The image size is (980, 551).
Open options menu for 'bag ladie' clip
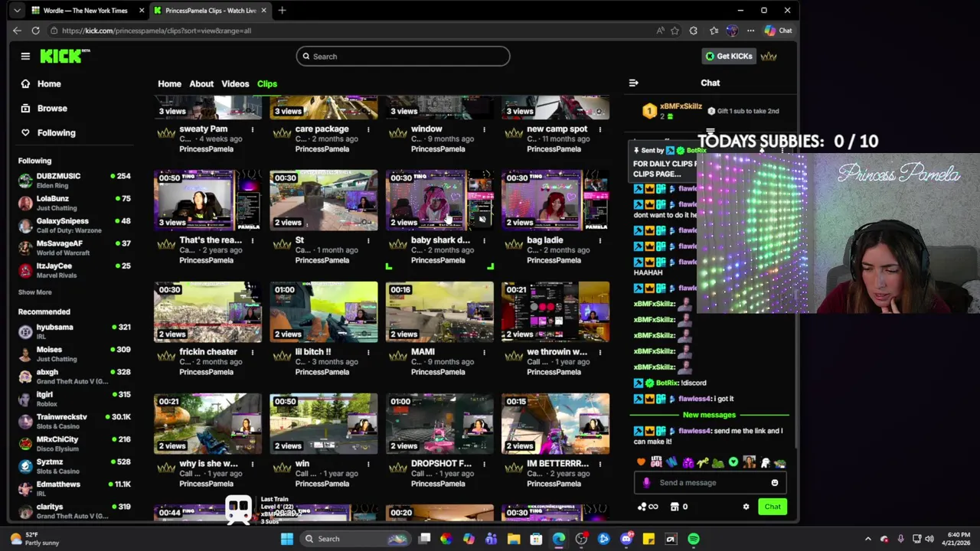[x=599, y=240]
